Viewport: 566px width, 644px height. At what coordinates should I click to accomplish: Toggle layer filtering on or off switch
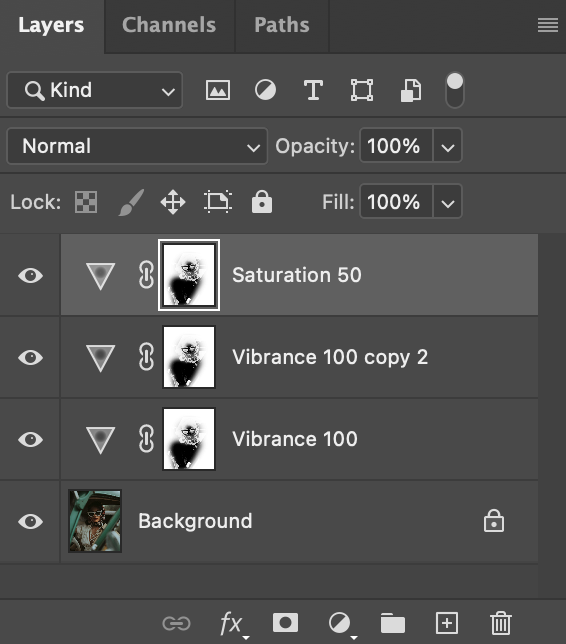click(455, 90)
